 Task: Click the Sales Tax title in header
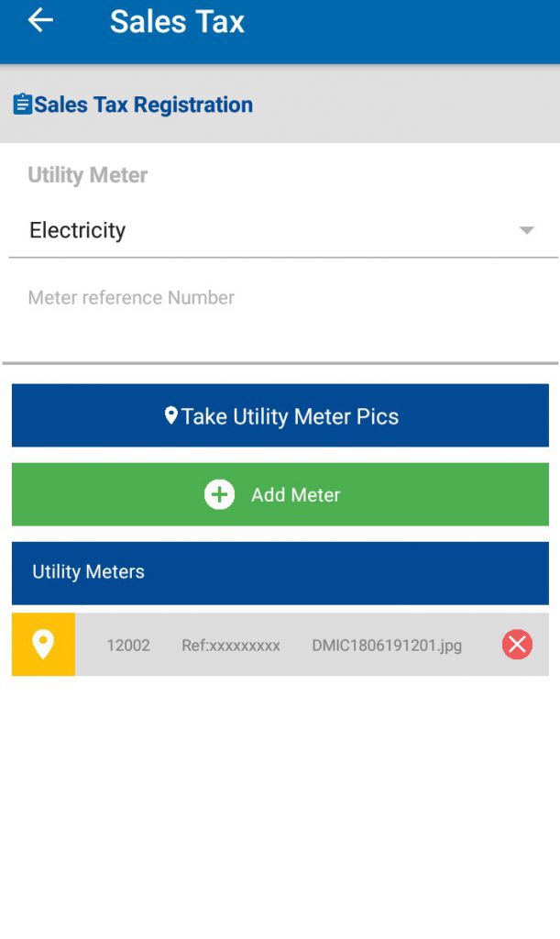coord(177,21)
